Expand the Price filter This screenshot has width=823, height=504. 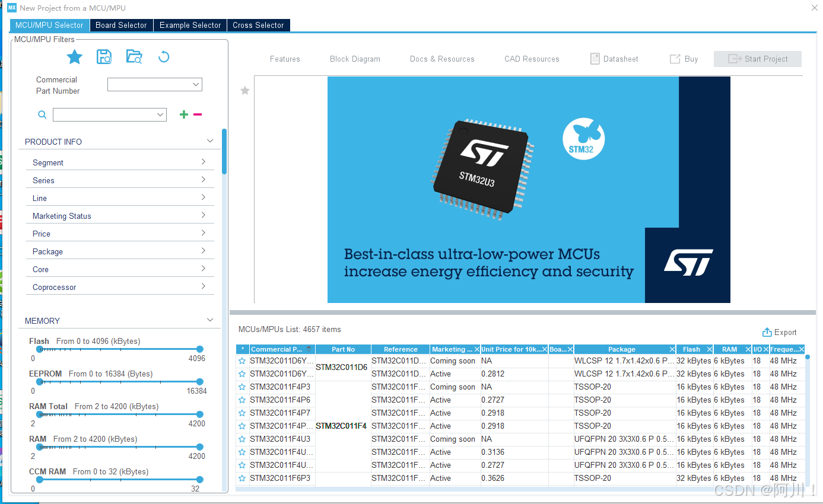(204, 233)
